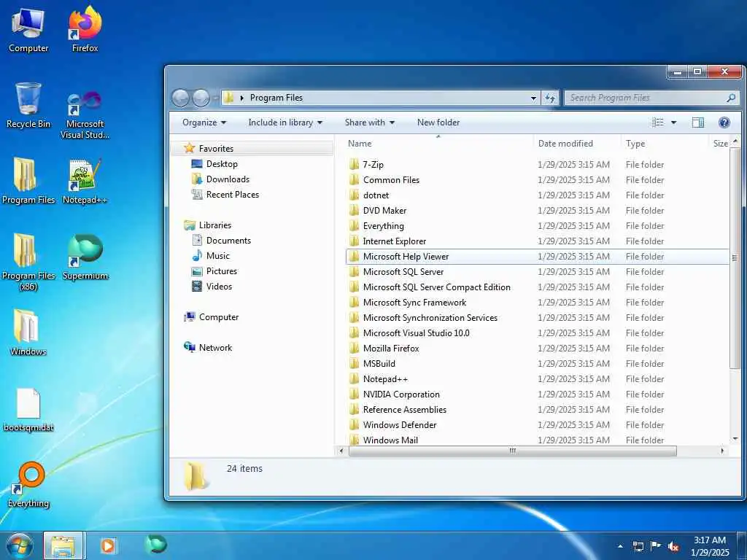Image resolution: width=747 pixels, height=560 pixels.
Task: Select the Recycle Bin icon
Action: pyautogui.click(x=28, y=105)
